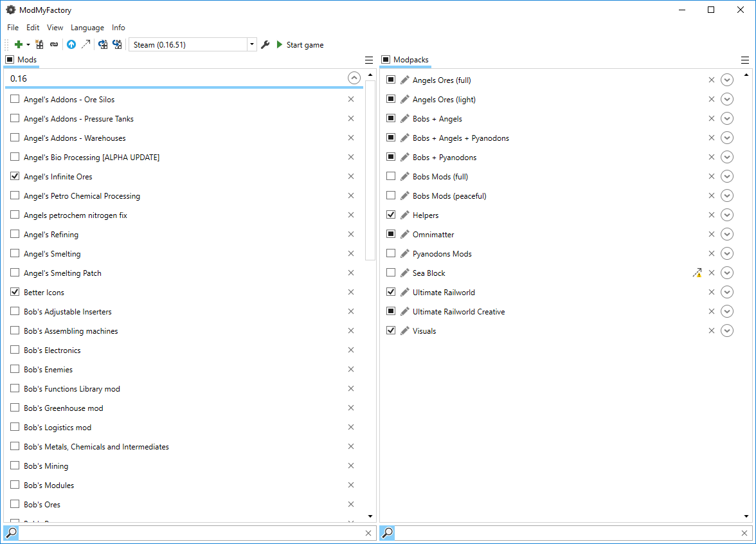Click the chain link icon in toolbar
Screen dimensions: 756x544
[x=54, y=45]
